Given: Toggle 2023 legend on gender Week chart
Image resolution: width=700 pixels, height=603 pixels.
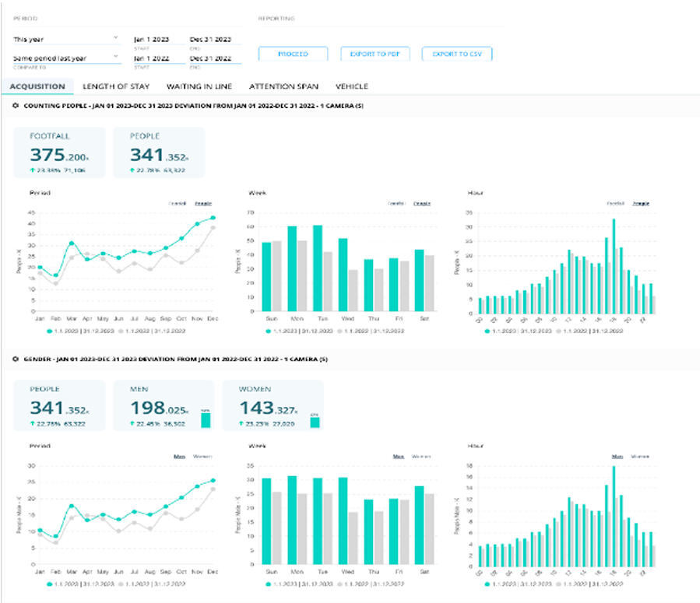Looking at the screenshot, I should pos(299,584).
